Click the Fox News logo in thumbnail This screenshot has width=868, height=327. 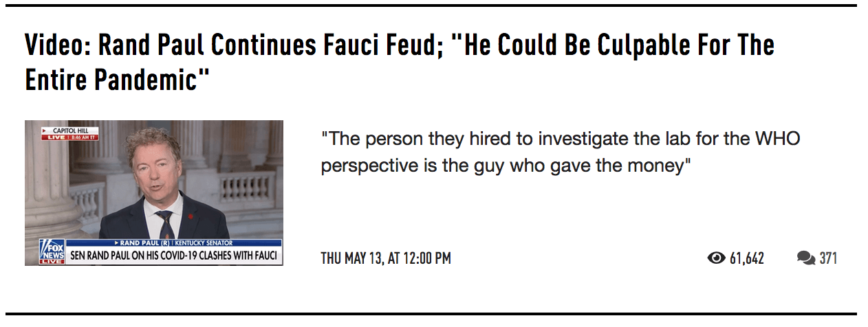(52, 252)
